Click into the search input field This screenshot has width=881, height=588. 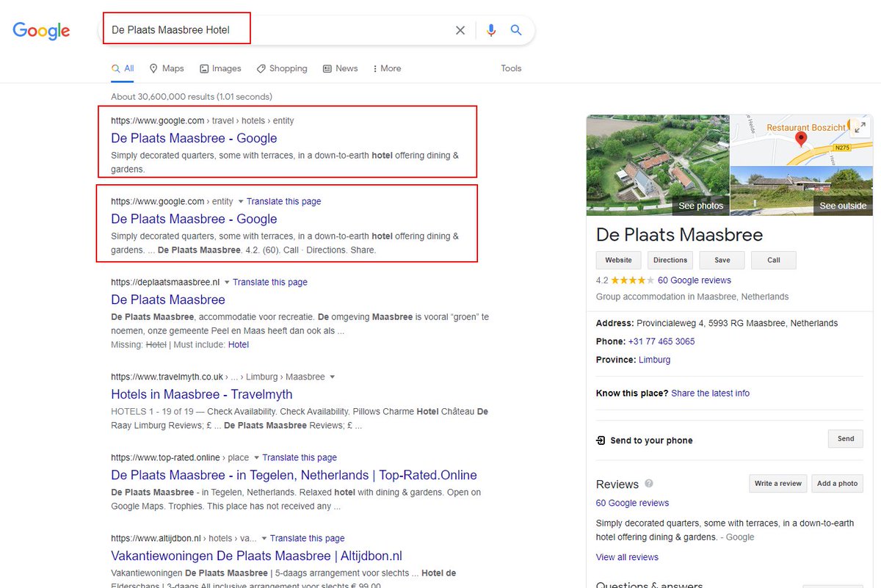279,30
